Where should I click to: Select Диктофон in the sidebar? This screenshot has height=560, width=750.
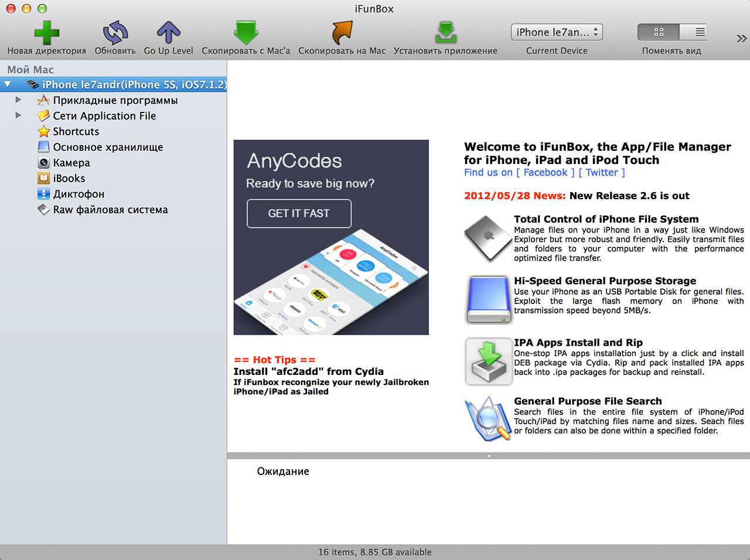[79, 194]
